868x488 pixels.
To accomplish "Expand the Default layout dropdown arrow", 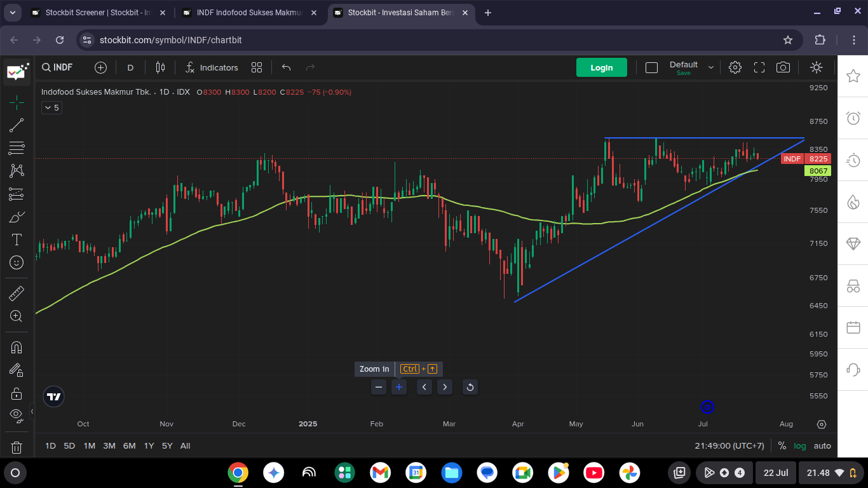I will point(711,67).
